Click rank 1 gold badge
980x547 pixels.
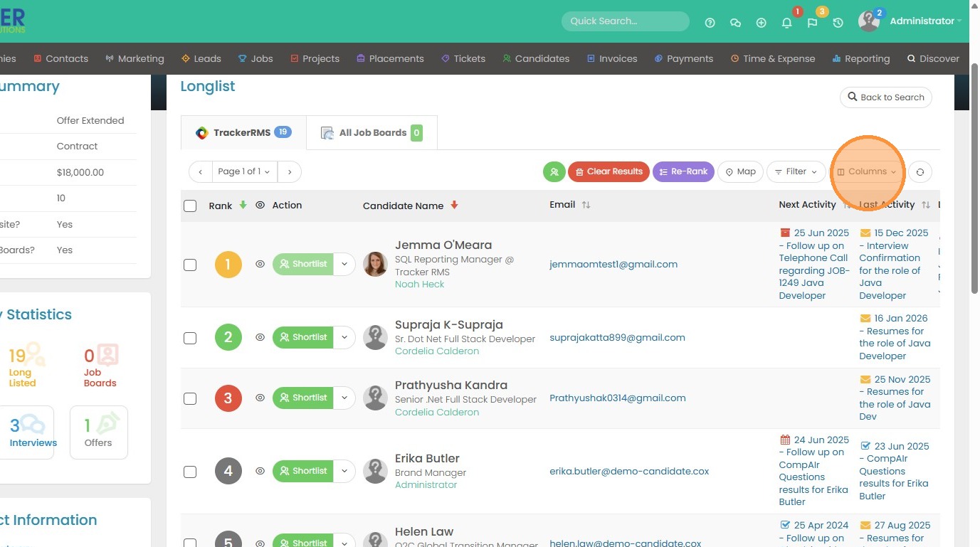click(x=228, y=265)
